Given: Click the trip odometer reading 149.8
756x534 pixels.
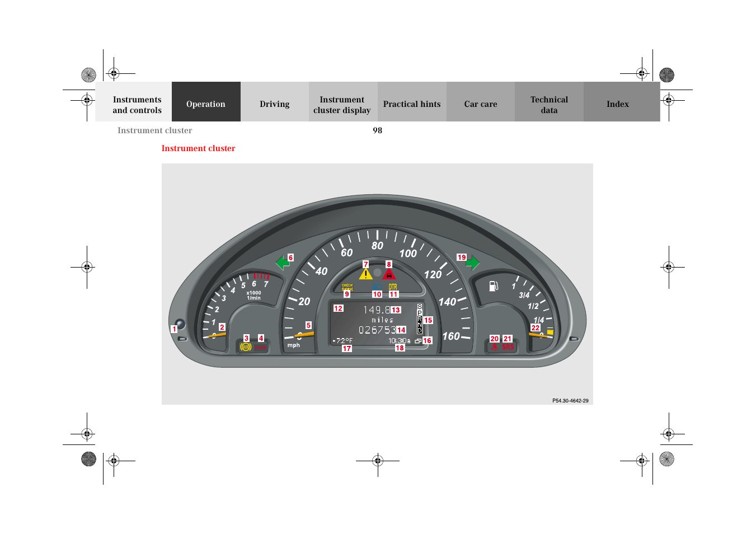Looking at the screenshot, I should tap(376, 310).
